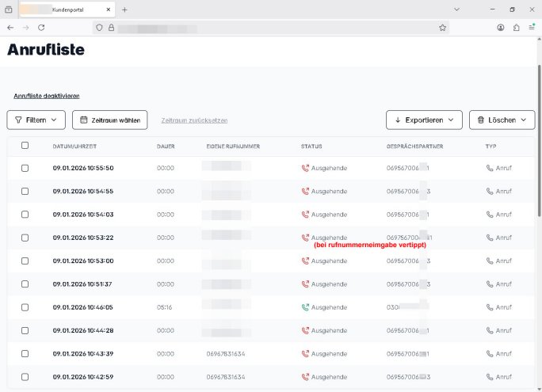Image resolution: width=542 pixels, height=392 pixels.
Task: Click the Anrufliste deaktivieren link
Action: tap(46, 96)
